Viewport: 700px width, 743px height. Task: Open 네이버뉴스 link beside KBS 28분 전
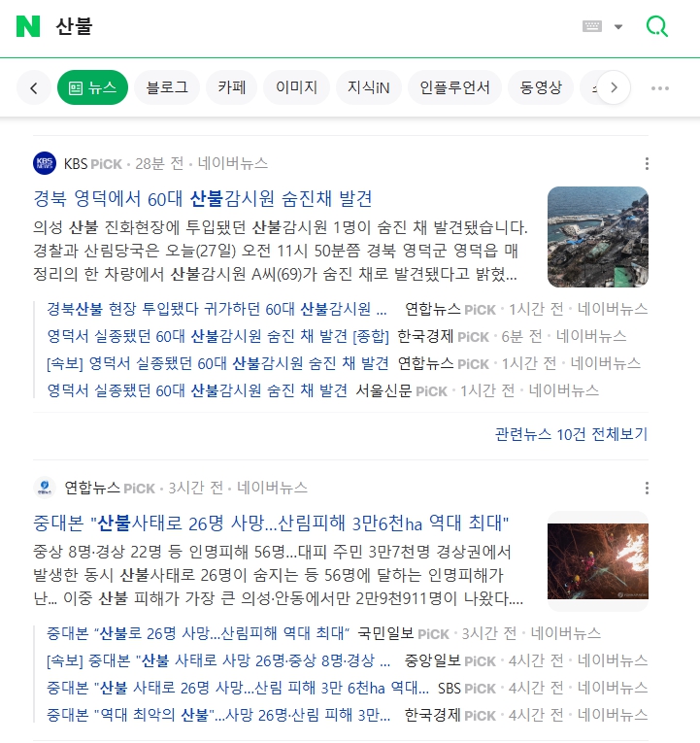233,163
